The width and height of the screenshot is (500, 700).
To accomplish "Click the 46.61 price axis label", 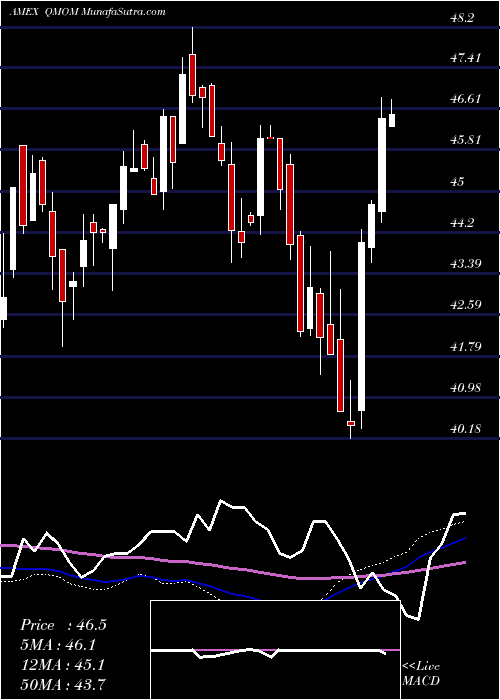I will coord(466,99).
